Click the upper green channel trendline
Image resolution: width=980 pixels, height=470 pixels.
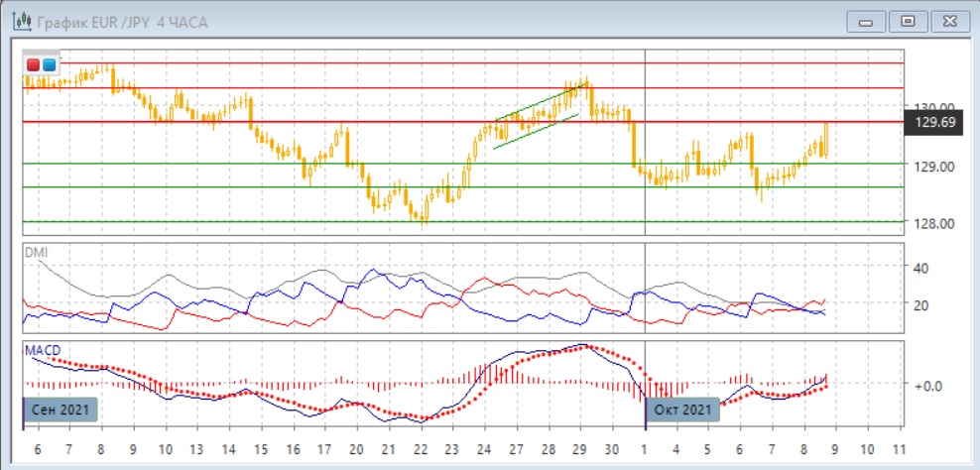point(536,103)
